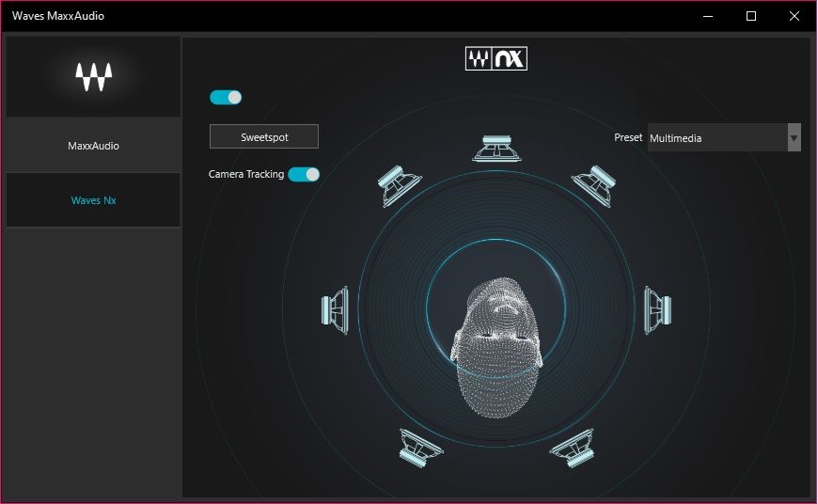Click the Waves Nx logo at top
Screen dimensions: 818x504
click(496, 58)
